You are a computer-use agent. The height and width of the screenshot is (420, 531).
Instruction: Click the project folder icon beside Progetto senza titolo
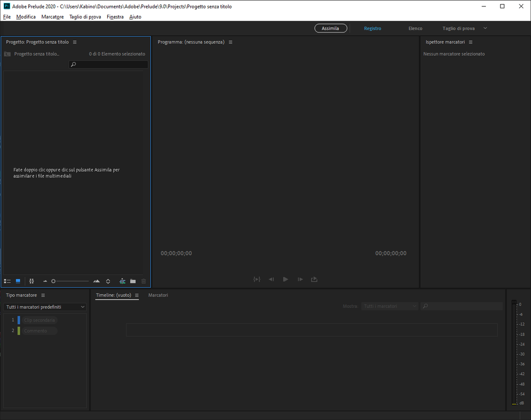click(x=7, y=54)
